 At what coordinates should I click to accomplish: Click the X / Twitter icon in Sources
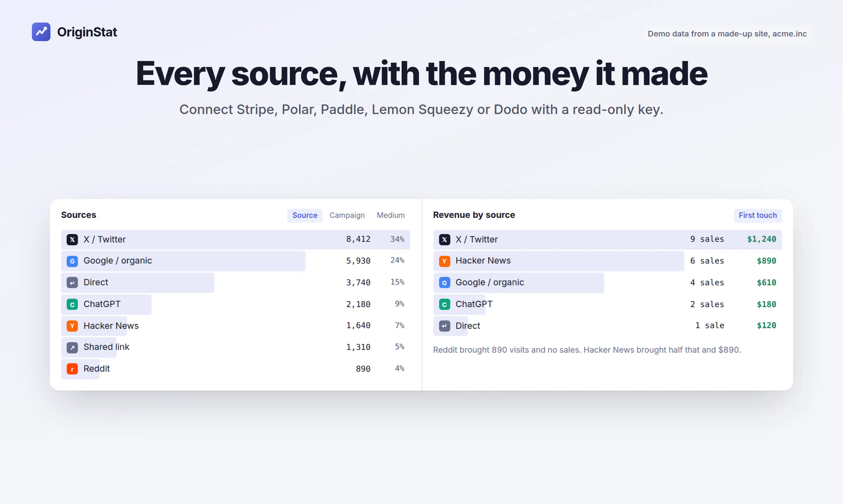[72, 239]
